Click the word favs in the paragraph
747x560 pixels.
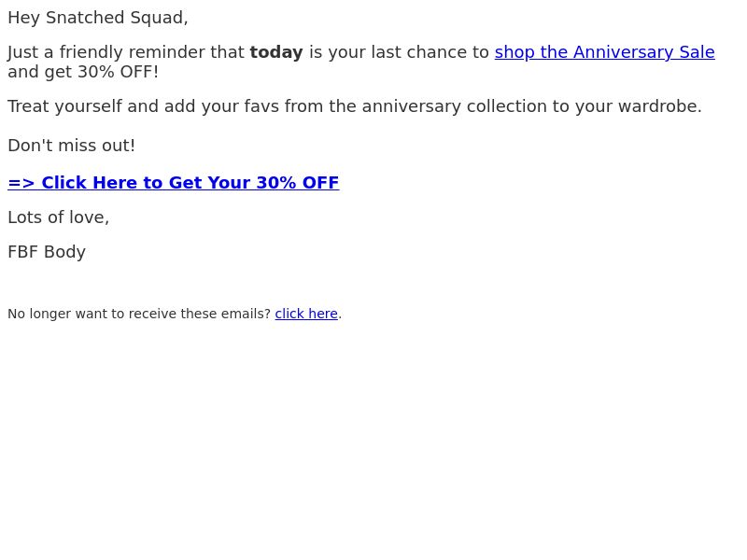(261, 106)
